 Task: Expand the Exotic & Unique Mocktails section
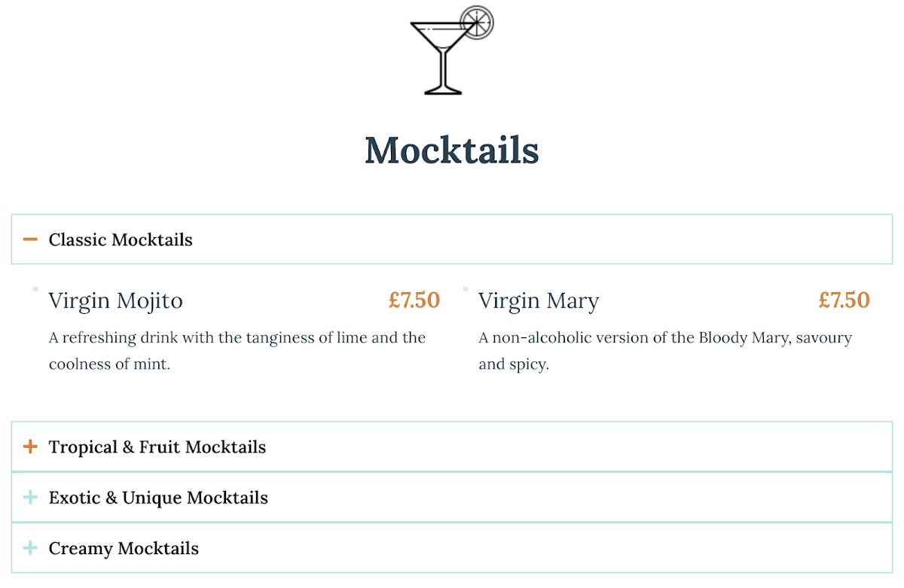pyautogui.click(x=158, y=498)
